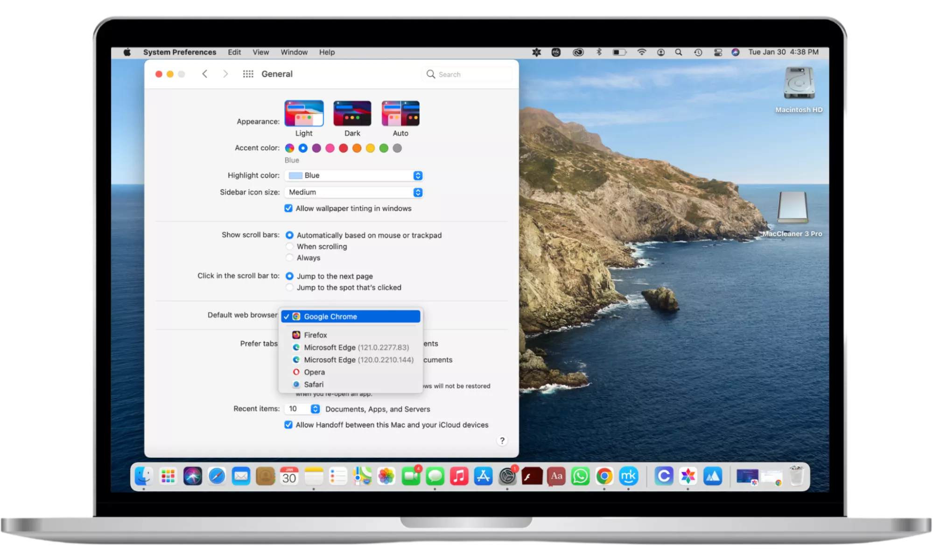933x560 pixels.
Task: Select the Dark appearance thumbnail
Action: 352,113
